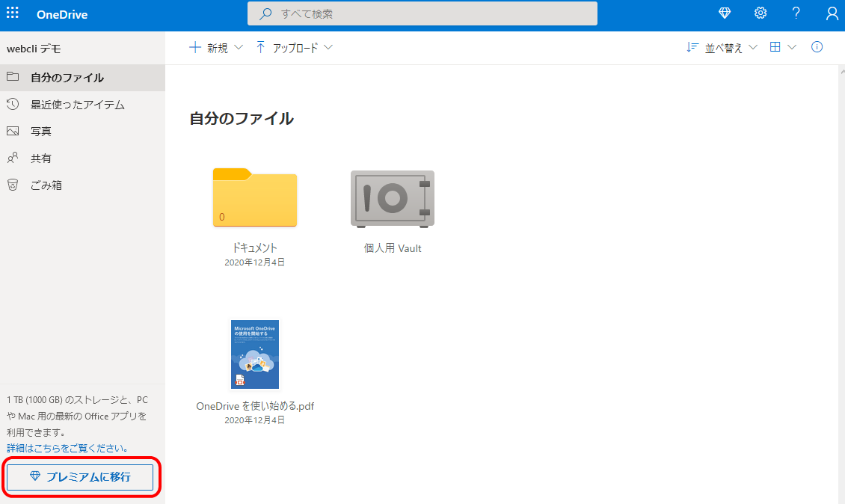Viewport: 845px width, 504px height.
Task: Open the ドキュメント folder icon
Action: coord(255,197)
